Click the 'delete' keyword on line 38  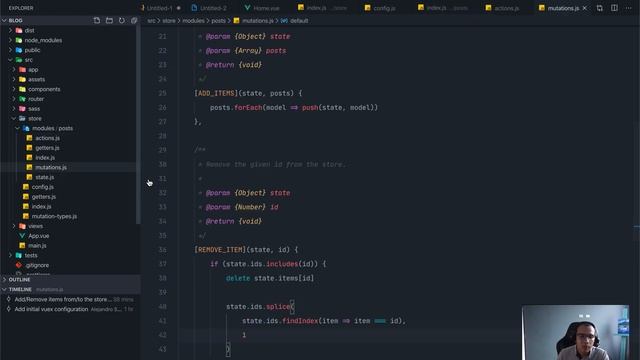coord(238,278)
